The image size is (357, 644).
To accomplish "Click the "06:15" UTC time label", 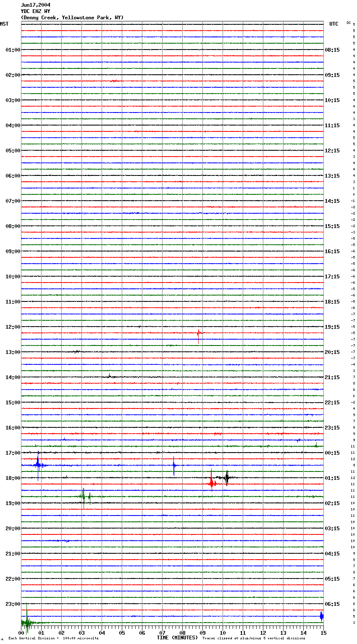I will (332, 604).
